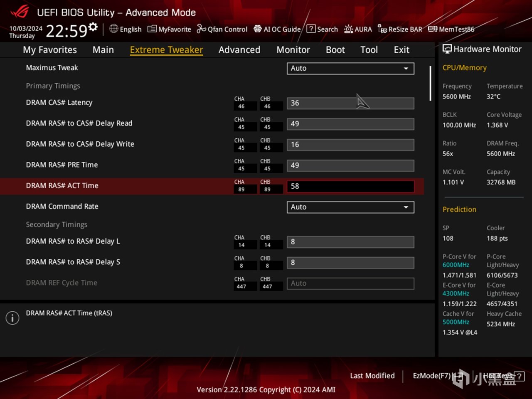Click the CPU/Memory heading in Hardware Monitor
The image size is (532, 399).
coord(464,68)
